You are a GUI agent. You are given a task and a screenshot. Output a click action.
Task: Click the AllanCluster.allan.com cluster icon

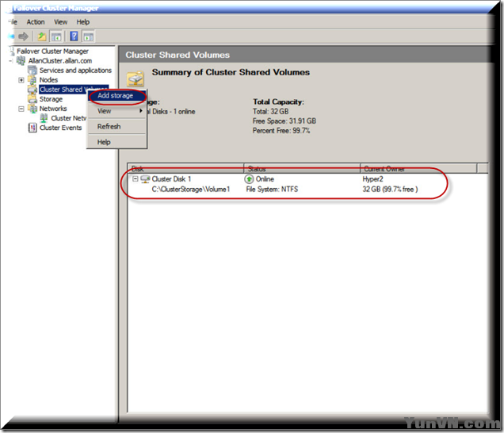(21, 60)
